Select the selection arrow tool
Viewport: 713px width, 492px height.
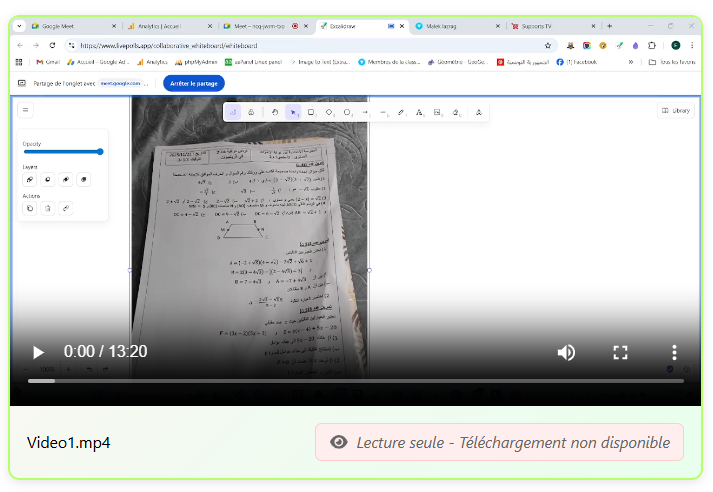292,113
